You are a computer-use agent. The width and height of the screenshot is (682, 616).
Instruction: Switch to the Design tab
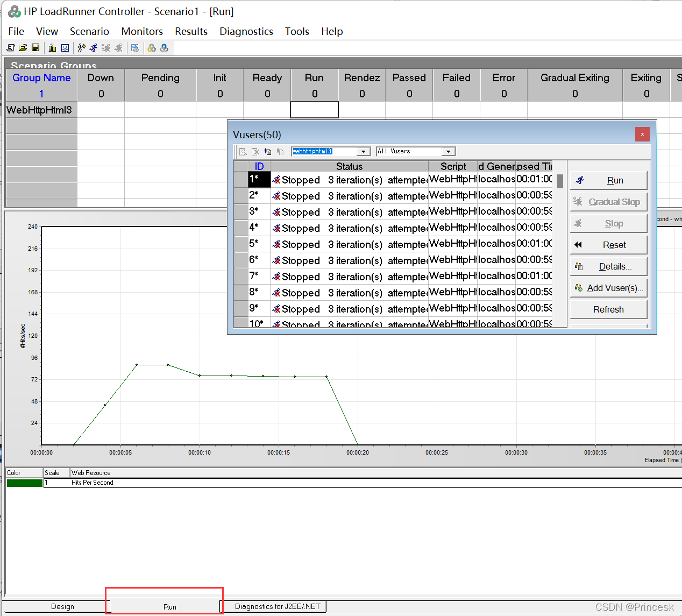pyautogui.click(x=62, y=606)
